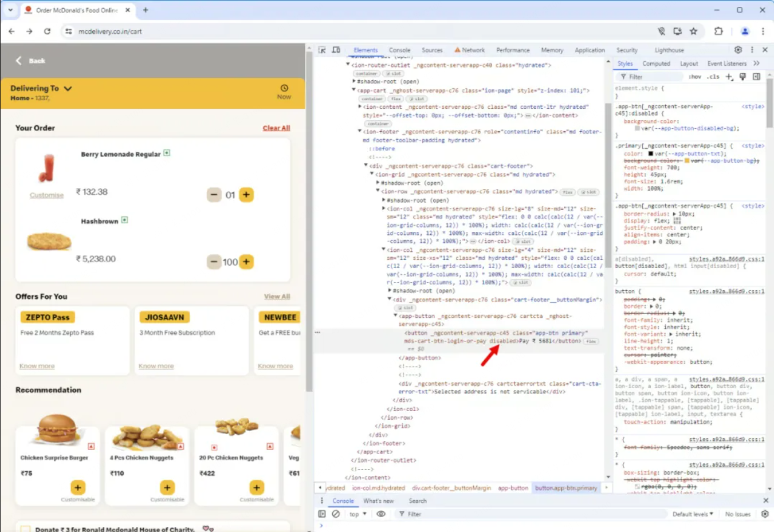Toggle the :hov element state option
This screenshot has width=774, height=532.
694,77
